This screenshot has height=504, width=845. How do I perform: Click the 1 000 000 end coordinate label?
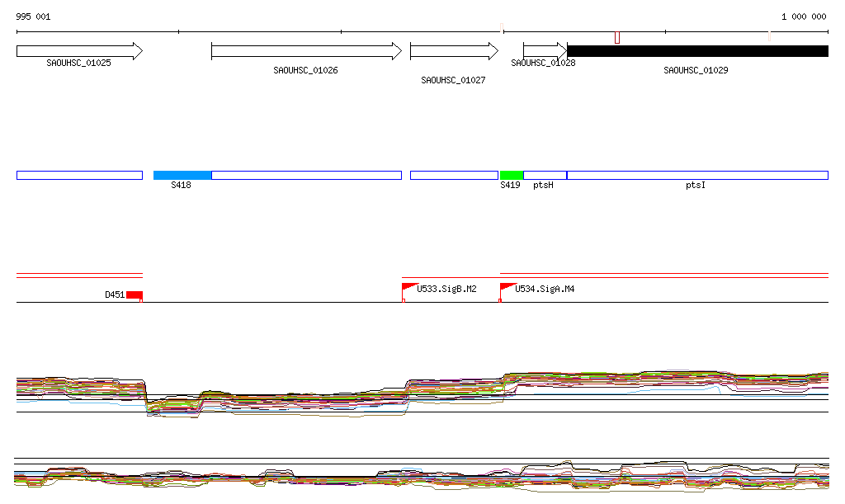(x=803, y=16)
